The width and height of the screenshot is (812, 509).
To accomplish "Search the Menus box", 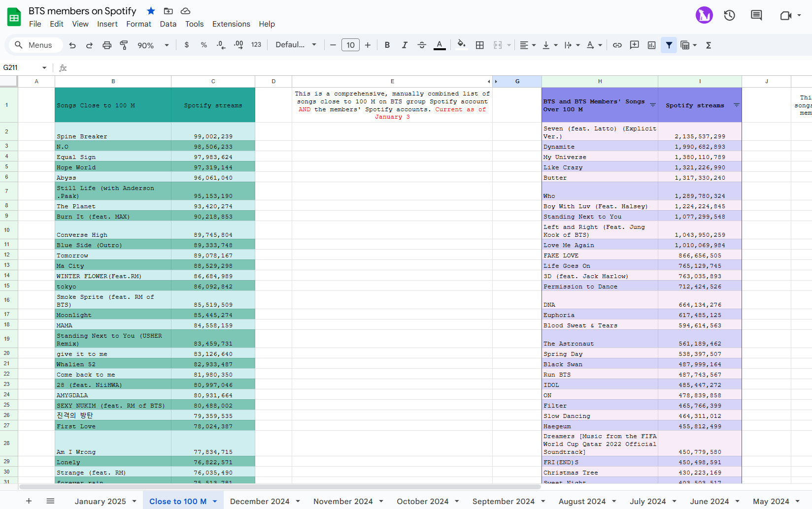I will point(35,45).
